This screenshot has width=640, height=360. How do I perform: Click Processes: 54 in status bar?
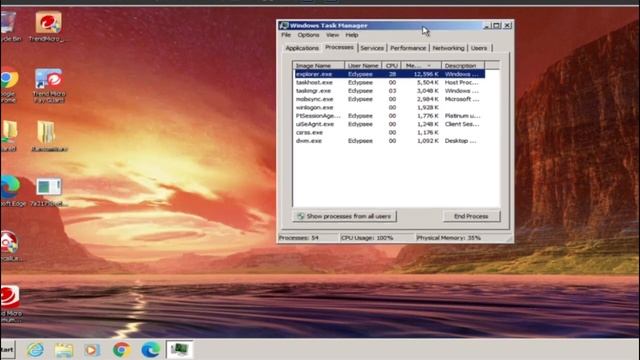[x=299, y=238]
